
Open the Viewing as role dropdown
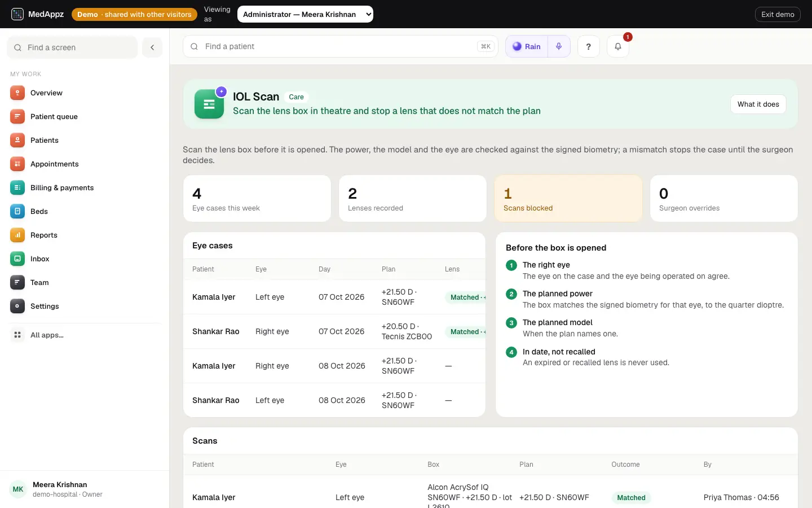click(x=305, y=14)
